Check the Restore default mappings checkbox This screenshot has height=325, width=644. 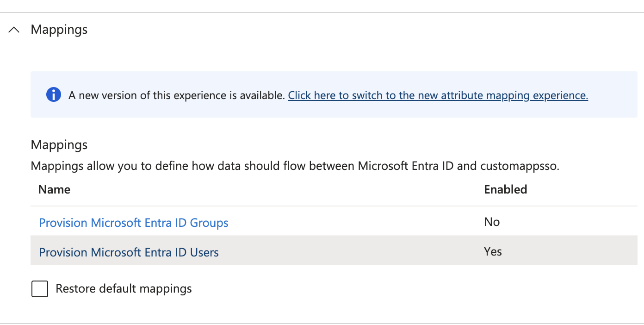point(40,289)
